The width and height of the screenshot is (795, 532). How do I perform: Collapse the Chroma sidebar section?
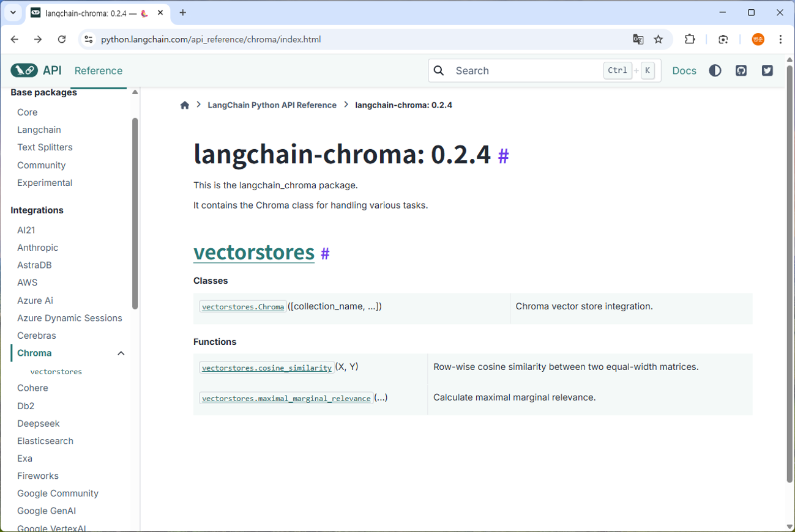[x=121, y=353]
